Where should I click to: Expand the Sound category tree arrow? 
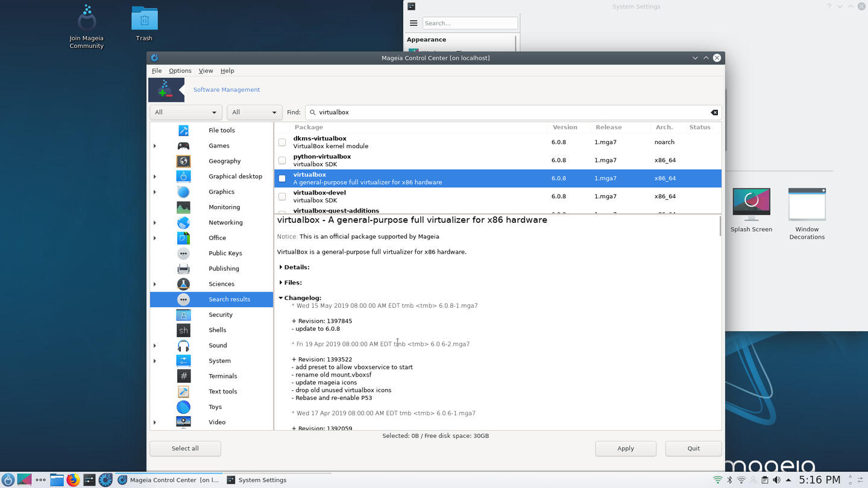[x=155, y=345]
